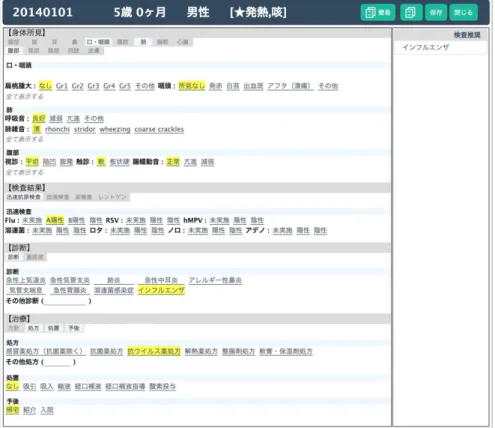
Task: Choose diagnosis 急性気管支炎
Action: [x=70, y=280]
